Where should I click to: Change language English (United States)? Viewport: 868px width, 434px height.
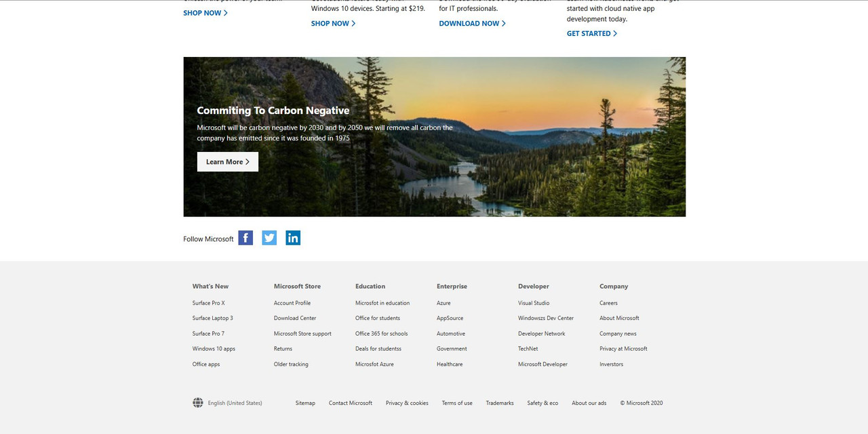(x=235, y=403)
